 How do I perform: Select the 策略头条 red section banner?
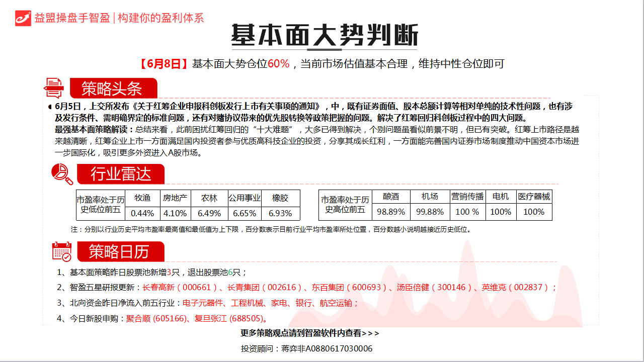pyautogui.click(x=113, y=88)
